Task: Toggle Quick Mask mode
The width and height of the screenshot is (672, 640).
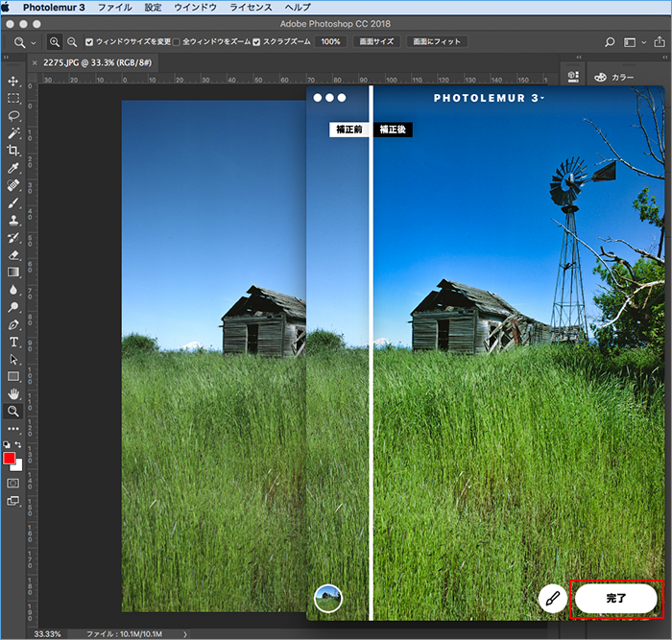Action: 13,484
